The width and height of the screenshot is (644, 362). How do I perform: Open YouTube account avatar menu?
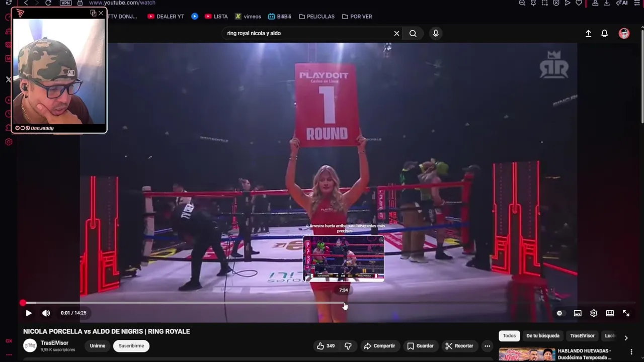coord(624,33)
